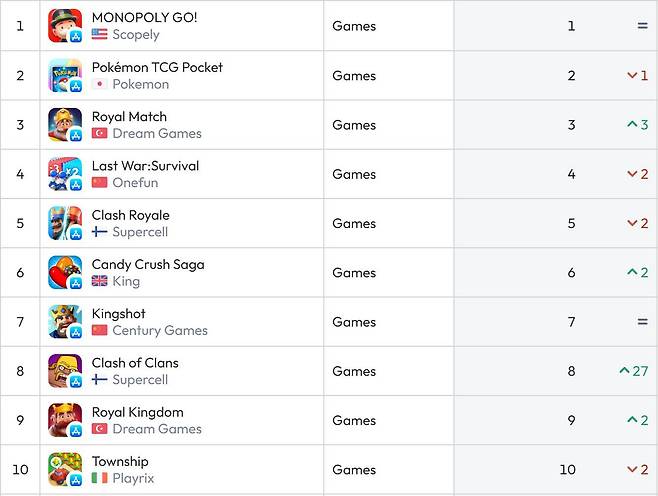
Task: Click the Games category for Township
Action: (x=354, y=470)
